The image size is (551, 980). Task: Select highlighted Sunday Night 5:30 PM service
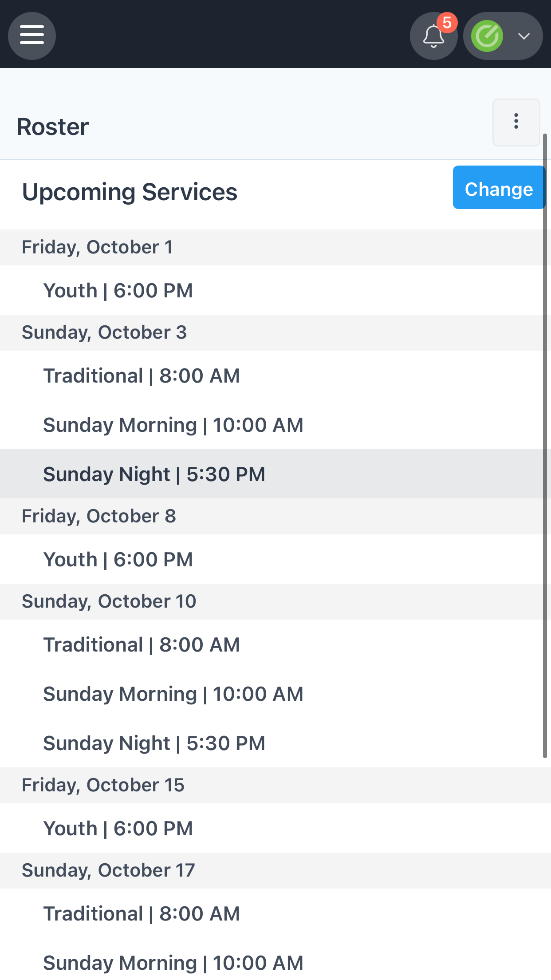coord(275,474)
